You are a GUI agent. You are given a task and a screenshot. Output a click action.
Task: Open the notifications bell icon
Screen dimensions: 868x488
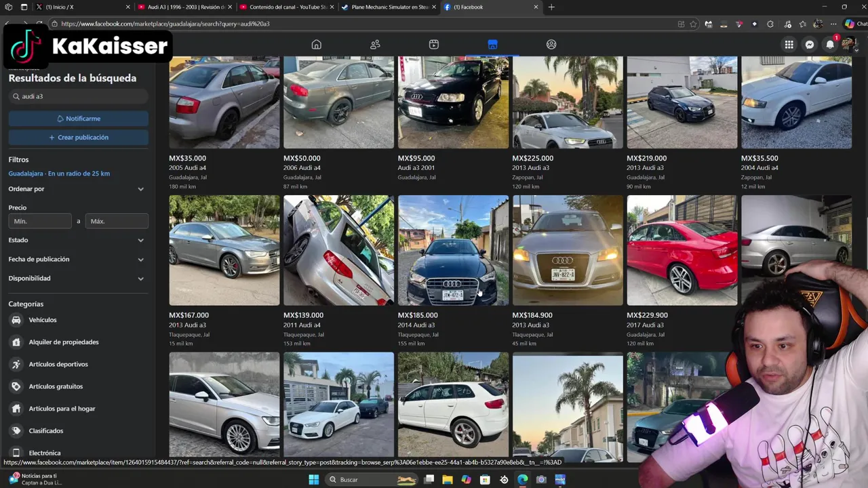[x=830, y=45]
